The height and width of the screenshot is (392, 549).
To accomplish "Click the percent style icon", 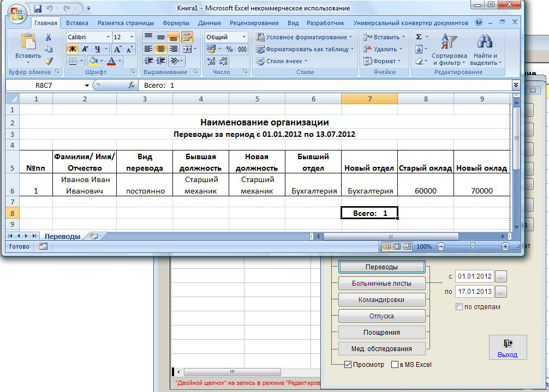I will pos(229,49).
